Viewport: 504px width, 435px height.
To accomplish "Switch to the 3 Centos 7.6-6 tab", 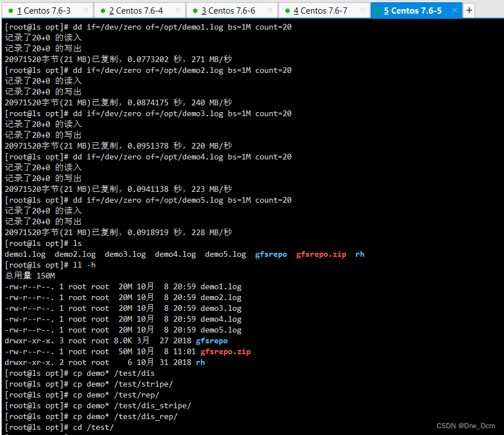I will pos(232,11).
